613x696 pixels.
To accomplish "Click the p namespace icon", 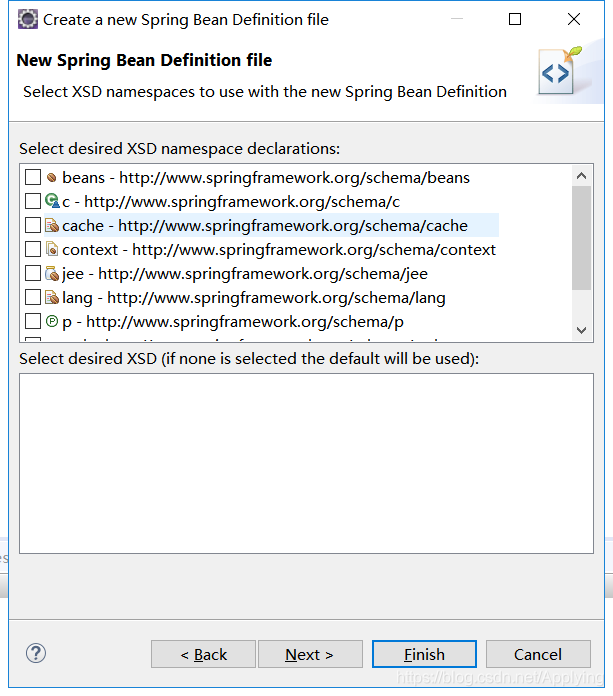I will click(x=52, y=320).
